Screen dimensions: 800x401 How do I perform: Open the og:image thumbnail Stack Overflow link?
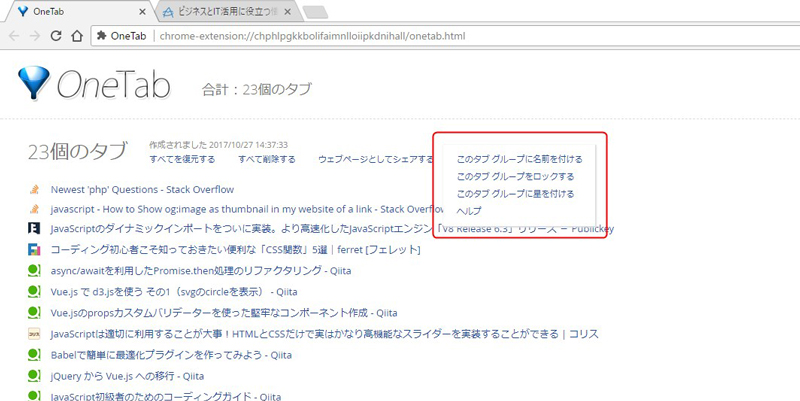point(247,209)
